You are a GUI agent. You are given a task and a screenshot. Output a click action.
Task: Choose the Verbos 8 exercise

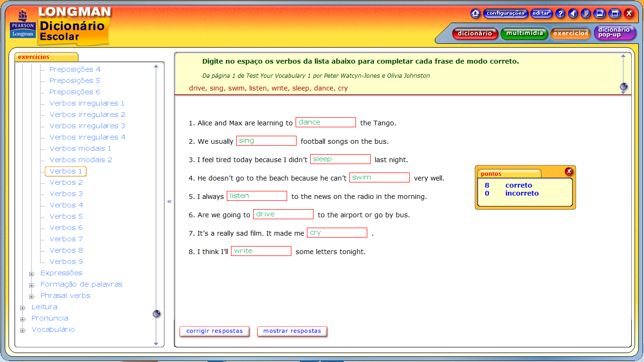(66, 250)
